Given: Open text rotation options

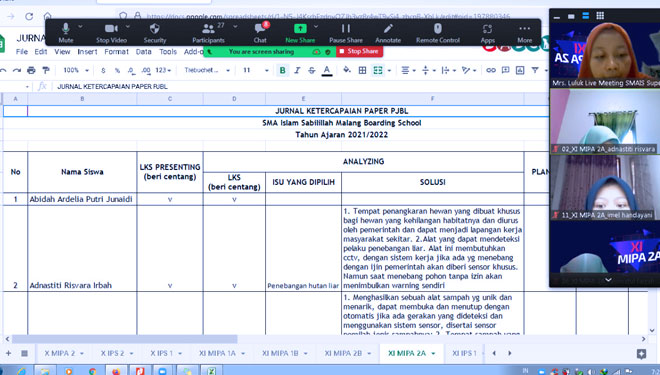Looking at the screenshot, I should click(x=468, y=70).
